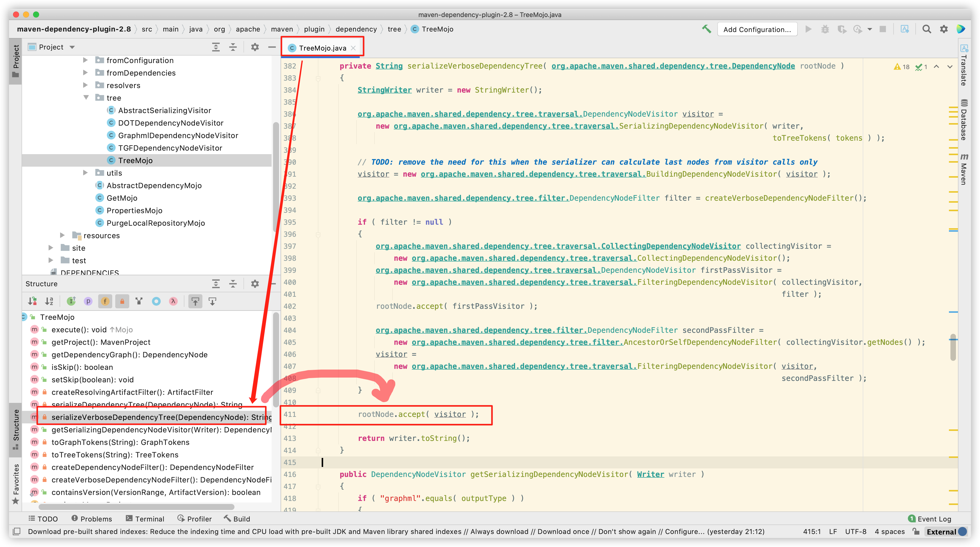
Task: Click the inherited members toggle icon
Action: pyautogui.click(x=69, y=302)
